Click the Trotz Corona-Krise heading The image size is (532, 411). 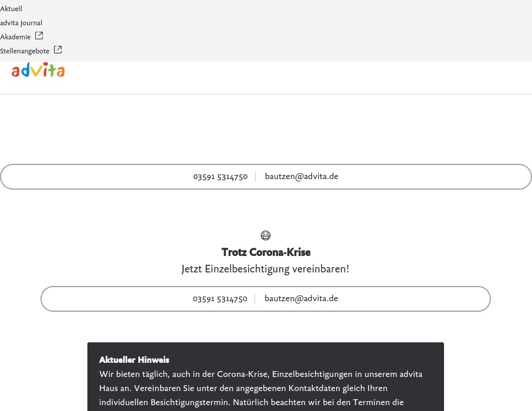coord(266,252)
